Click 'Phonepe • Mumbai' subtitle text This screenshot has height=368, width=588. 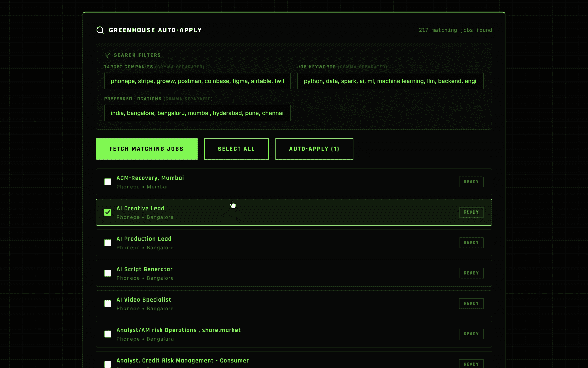click(x=142, y=187)
